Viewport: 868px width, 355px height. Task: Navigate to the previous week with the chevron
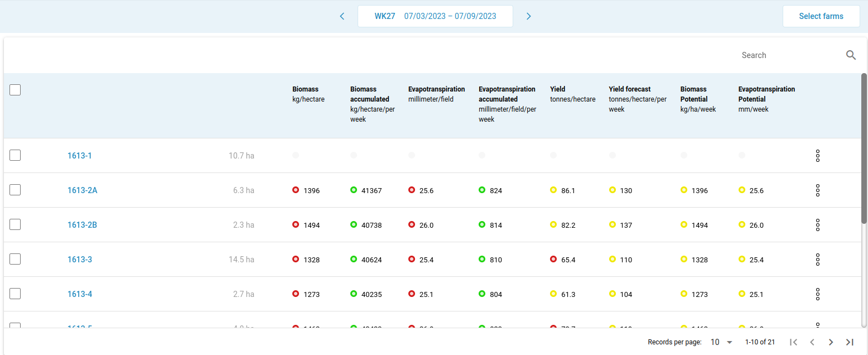(x=342, y=16)
